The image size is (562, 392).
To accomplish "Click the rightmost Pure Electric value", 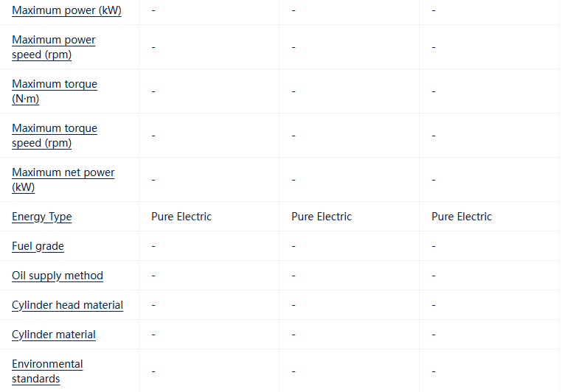I will 462,217.
